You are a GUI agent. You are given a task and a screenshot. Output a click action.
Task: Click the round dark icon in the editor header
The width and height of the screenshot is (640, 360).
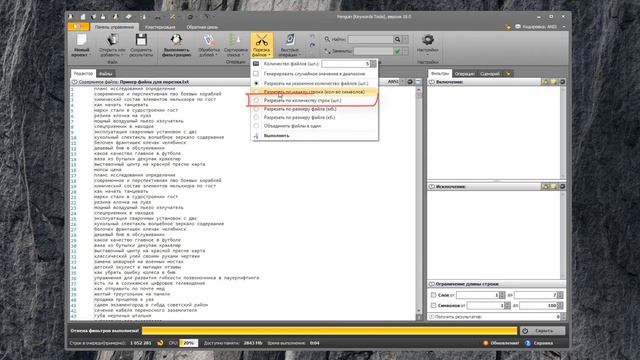pyautogui.click(x=410, y=82)
